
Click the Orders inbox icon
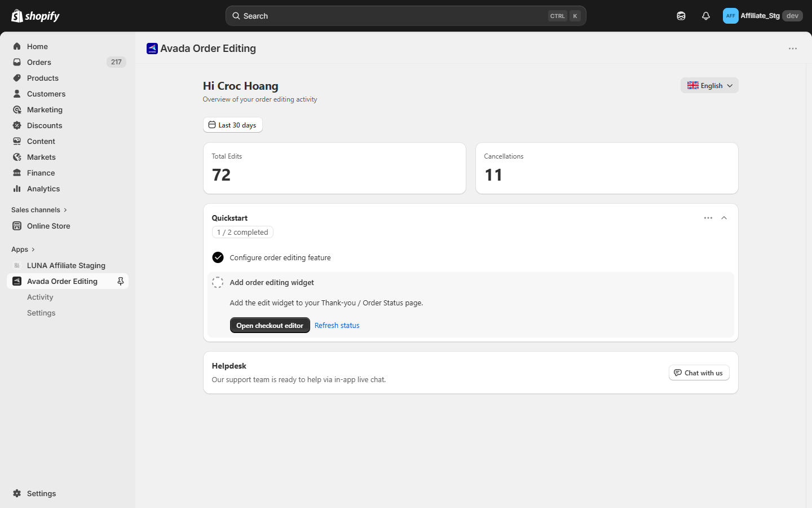pos(17,62)
